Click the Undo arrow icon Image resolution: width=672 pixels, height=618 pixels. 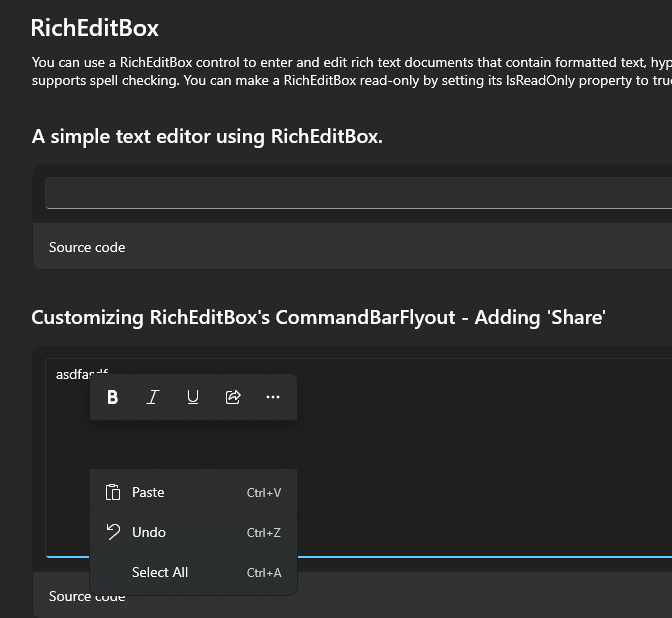point(113,532)
